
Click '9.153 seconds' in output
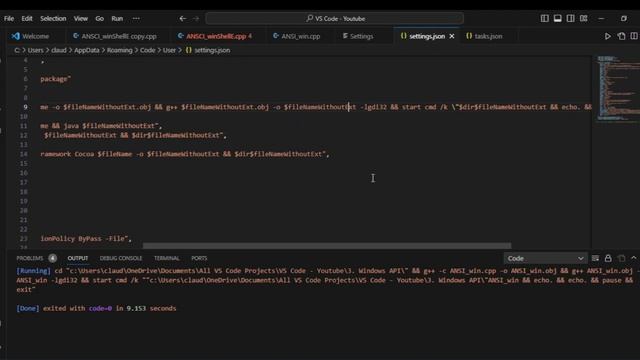click(x=151, y=308)
